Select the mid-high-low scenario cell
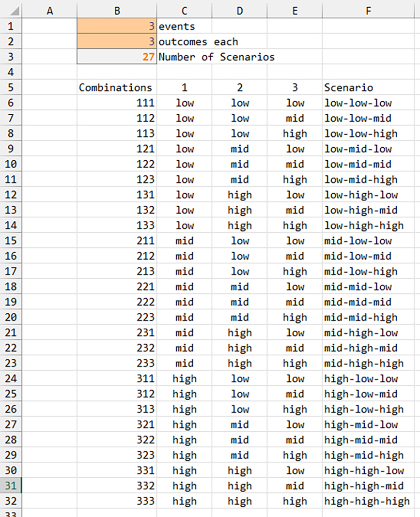Viewport: 420px width, 517px height. [368, 333]
